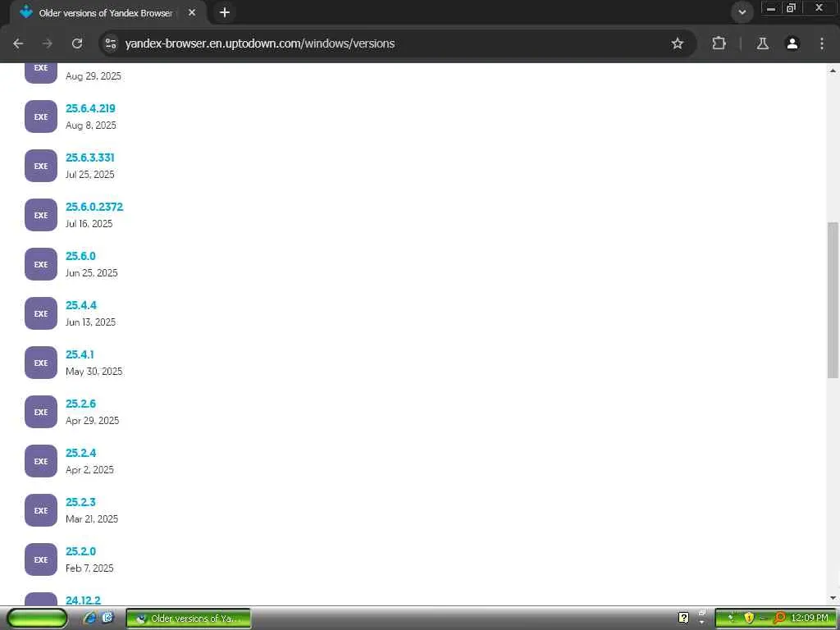This screenshot has width=840, height=630.
Task: Open version 25.2.4 link
Action: (81, 453)
